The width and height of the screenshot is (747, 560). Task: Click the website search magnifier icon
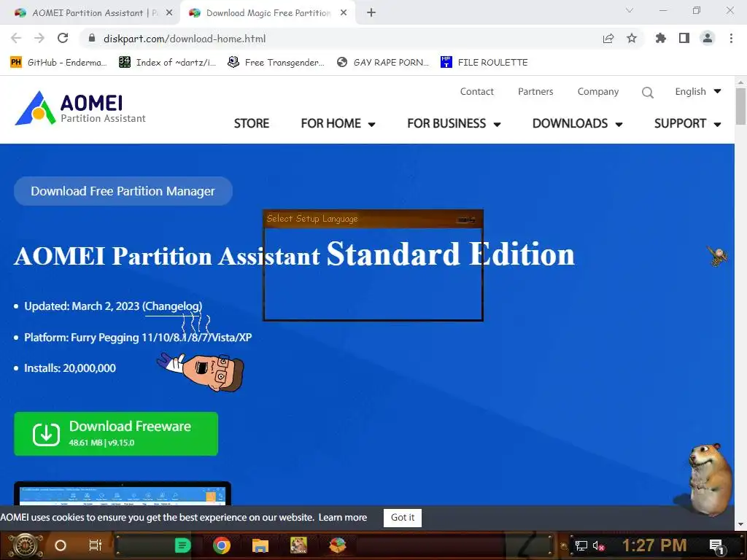click(x=648, y=92)
